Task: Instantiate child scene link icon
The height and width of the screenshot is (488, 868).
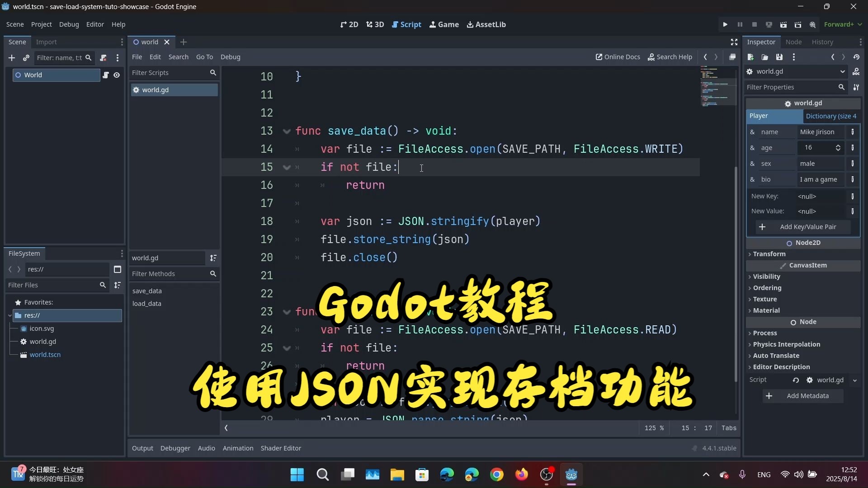Action: pos(26,58)
